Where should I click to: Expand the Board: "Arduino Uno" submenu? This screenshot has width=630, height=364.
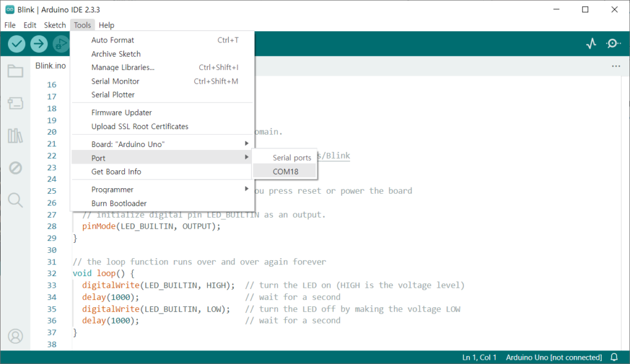point(162,144)
